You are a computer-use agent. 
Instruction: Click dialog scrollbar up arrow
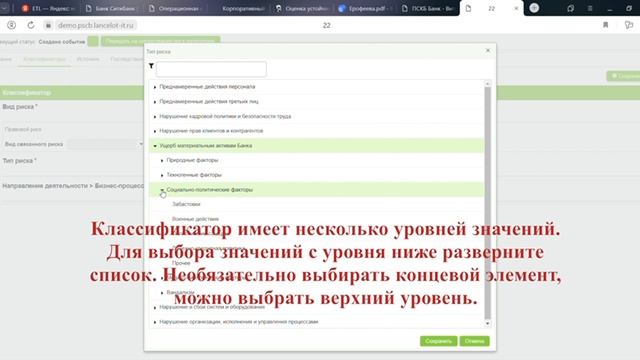(x=487, y=83)
